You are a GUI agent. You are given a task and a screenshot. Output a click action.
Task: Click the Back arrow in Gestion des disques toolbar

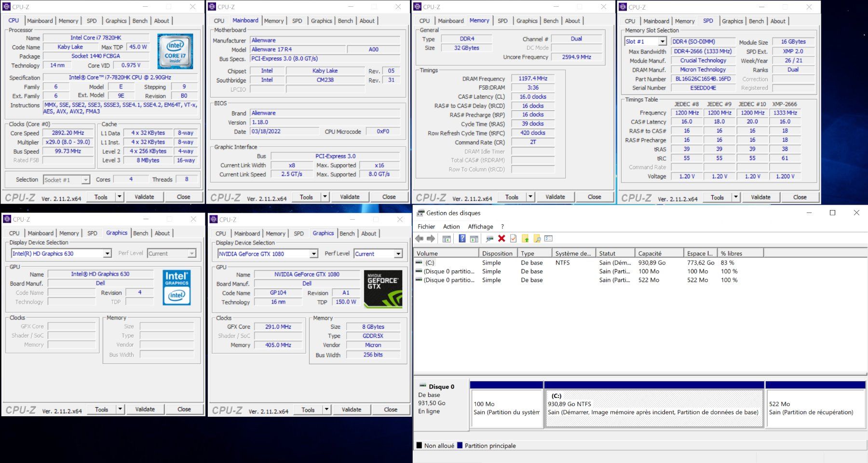[420, 238]
